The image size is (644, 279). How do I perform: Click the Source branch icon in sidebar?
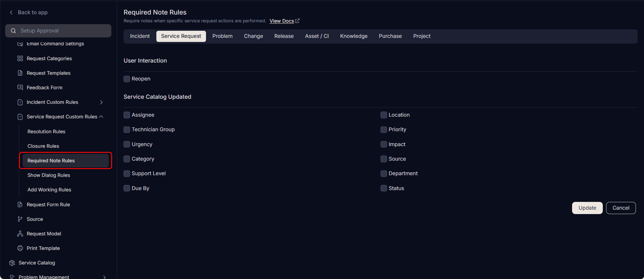[20, 219]
